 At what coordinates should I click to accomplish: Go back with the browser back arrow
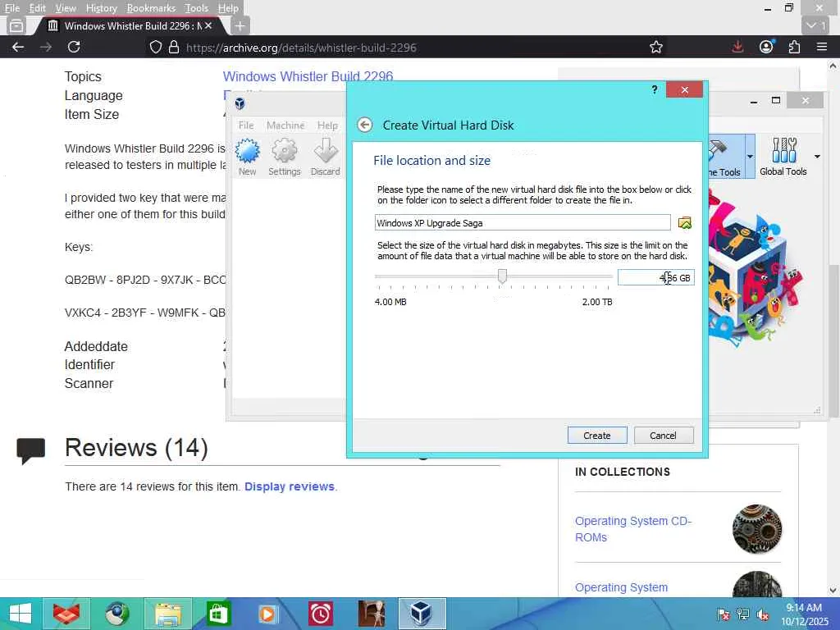(18, 47)
